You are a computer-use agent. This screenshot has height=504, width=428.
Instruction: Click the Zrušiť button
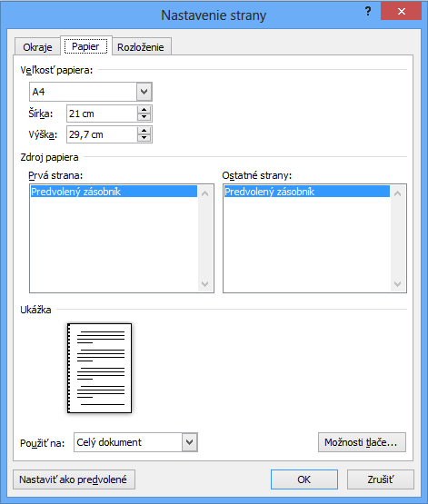(381, 479)
